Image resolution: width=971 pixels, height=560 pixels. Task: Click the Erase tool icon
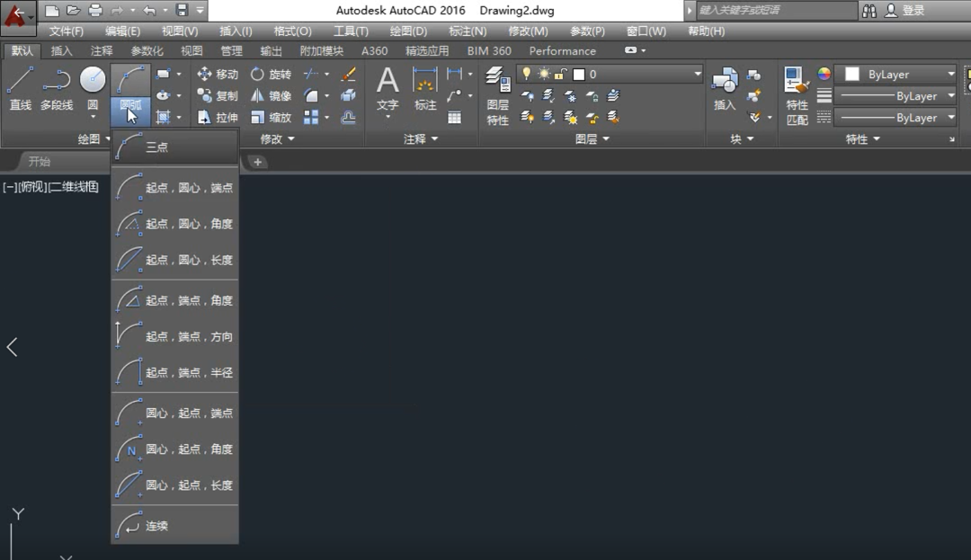tap(348, 75)
